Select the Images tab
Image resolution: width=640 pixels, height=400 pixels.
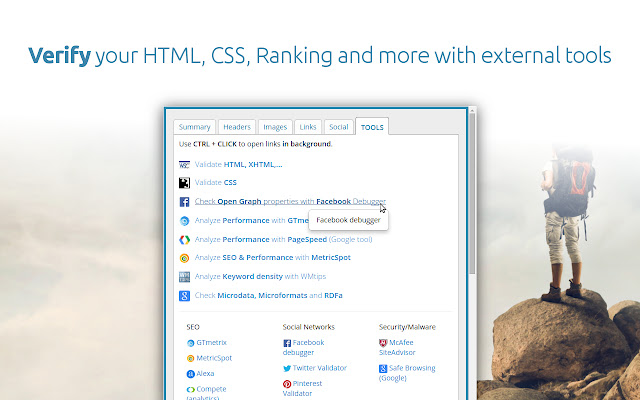coord(274,127)
